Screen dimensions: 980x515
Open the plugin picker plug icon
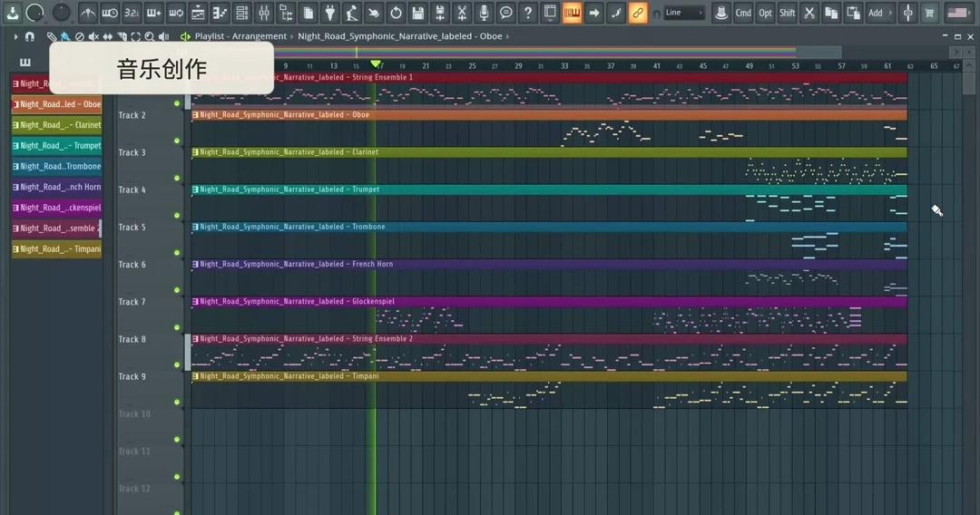(330, 13)
